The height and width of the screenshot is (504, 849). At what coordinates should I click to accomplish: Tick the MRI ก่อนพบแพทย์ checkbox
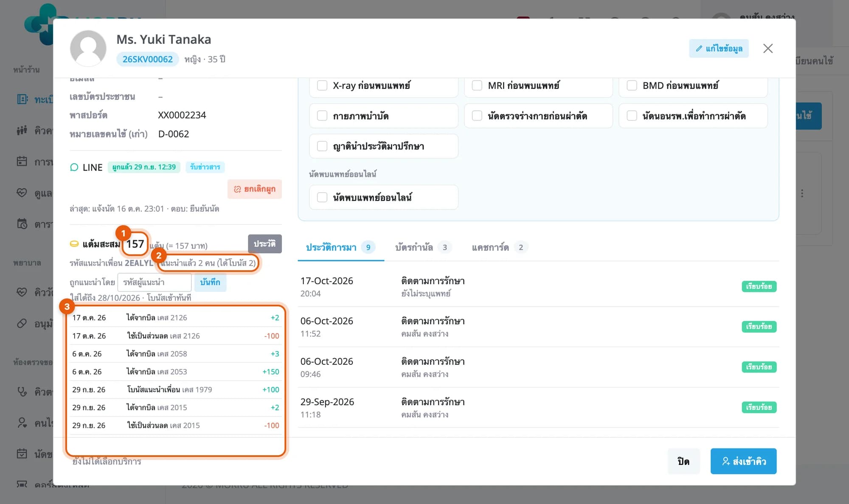477,85
